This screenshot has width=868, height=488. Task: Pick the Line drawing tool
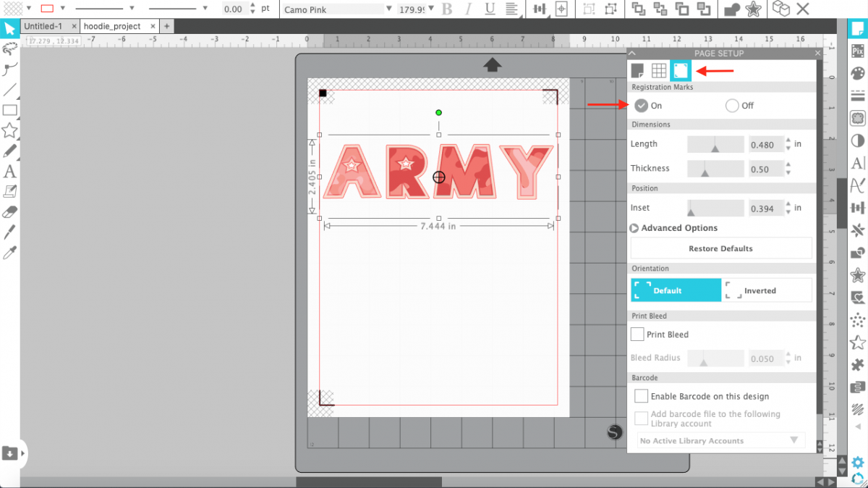9,90
